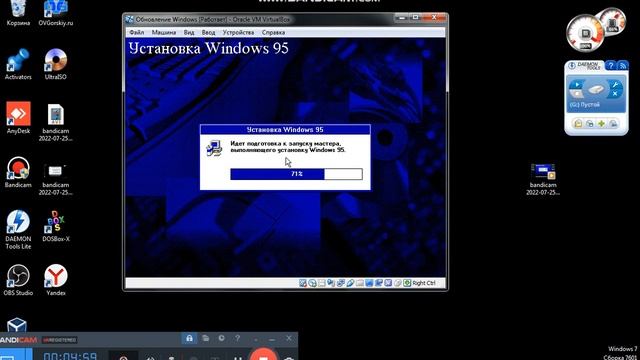640x360 pixels.
Task: Click the 71% setup progress bar
Action: (x=296, y=174)
